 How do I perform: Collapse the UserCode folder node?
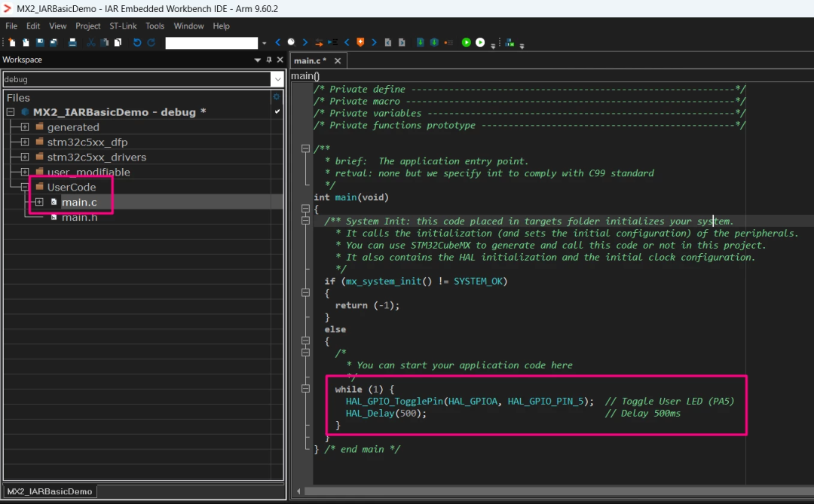[24, 187]
